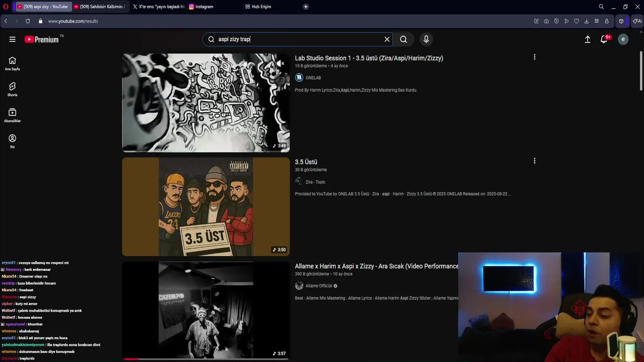Visit the Zira - Topic channel
This screenshot has width=644, height=362.
(315, 182)
